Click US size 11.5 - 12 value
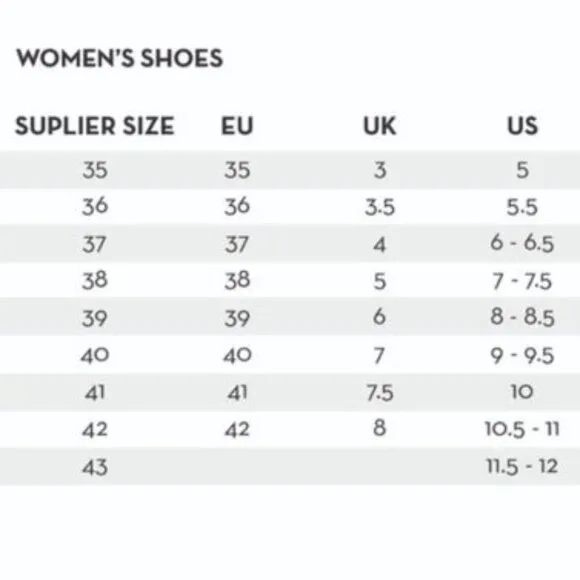The width and height of the screenshot is (580, 580). pyautogui.click(x=522, y=466)
